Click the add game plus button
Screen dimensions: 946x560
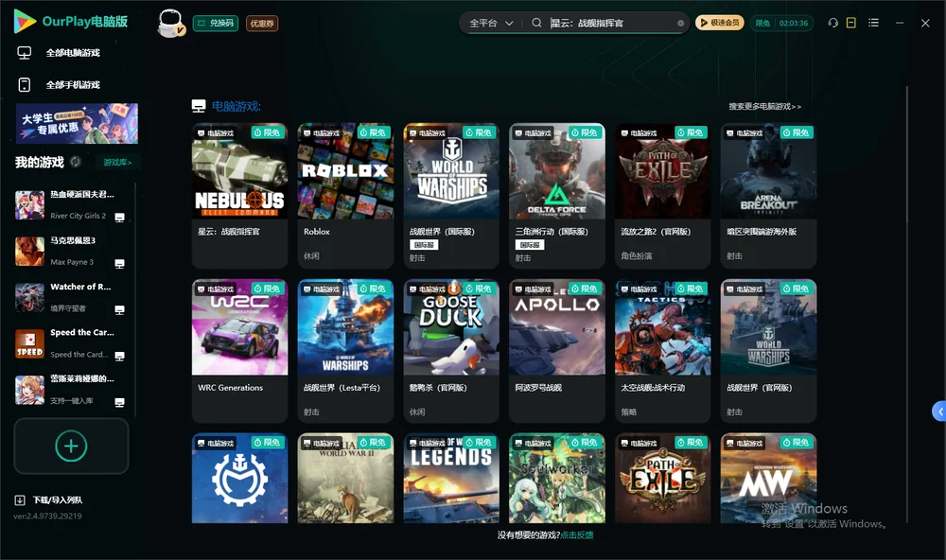coord(71,446)
